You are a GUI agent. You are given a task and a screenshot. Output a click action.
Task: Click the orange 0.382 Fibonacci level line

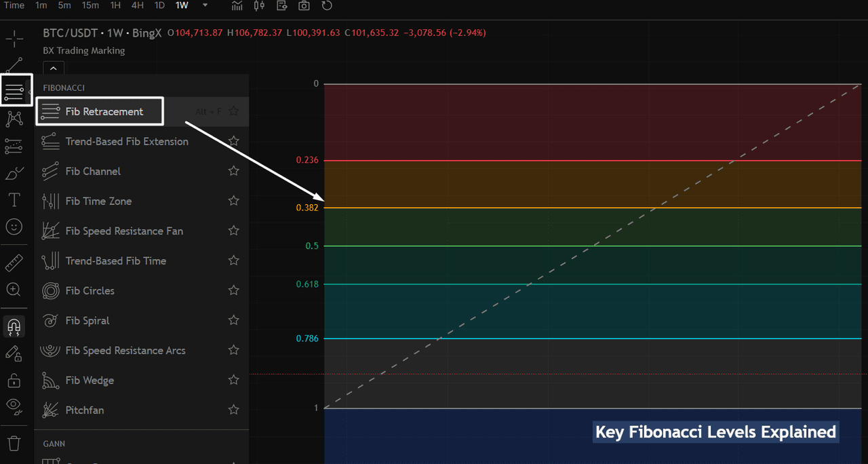coord(542,208)
